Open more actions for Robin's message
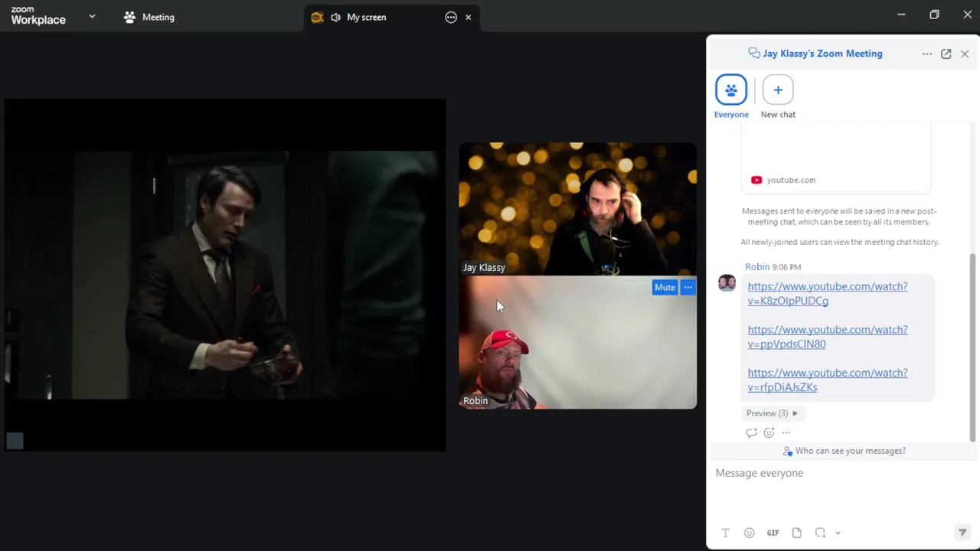This screenshot has height=551, width=980. pos(786,433)
